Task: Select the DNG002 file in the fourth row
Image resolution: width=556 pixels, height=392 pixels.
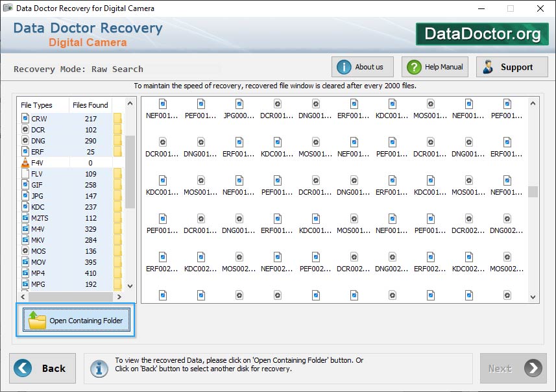Action: pos(507,224)
